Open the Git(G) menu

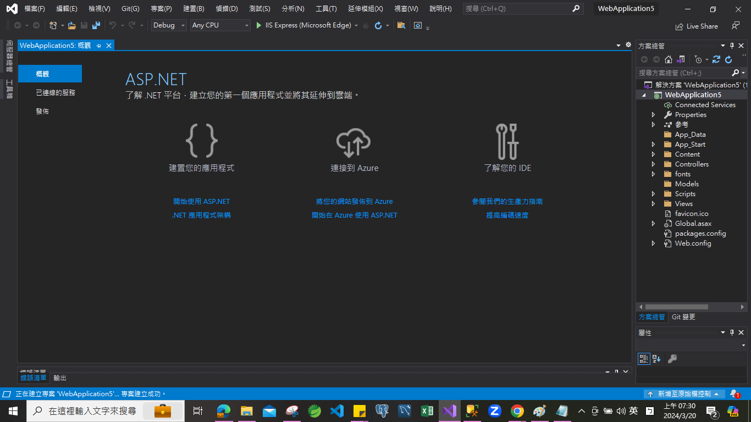click(x=130, y=9)
